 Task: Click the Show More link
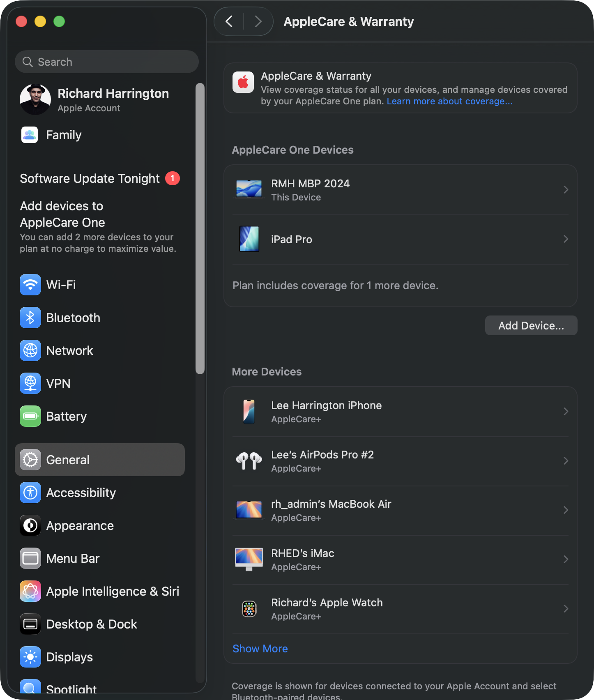260,648
